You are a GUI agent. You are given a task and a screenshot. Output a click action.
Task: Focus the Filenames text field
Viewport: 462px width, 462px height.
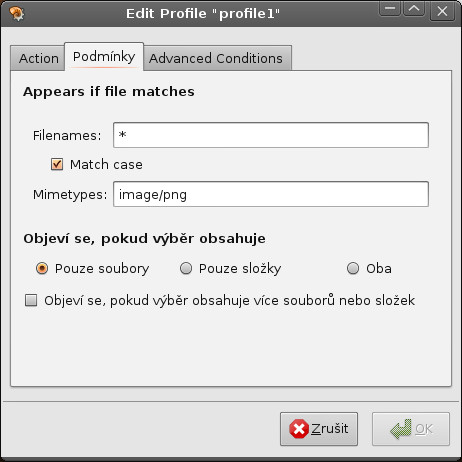pyautogui.click(x=271, y=135)
